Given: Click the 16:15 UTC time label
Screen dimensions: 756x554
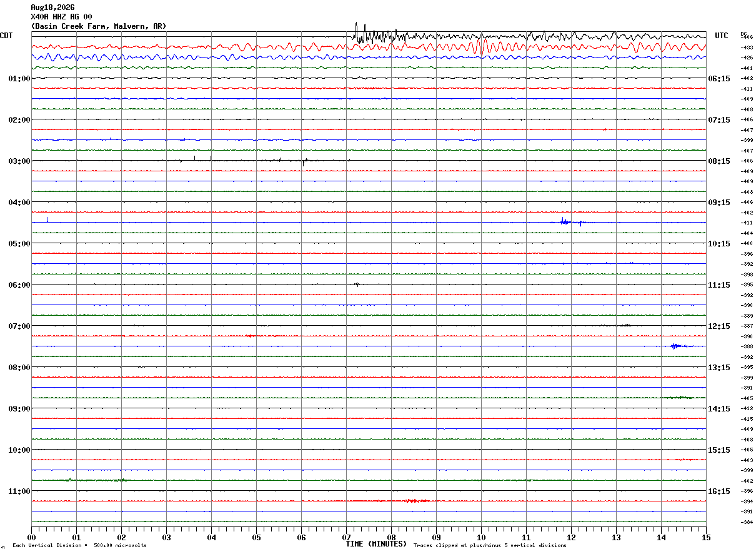Looking at the screenshot, I should click(x=719, y=491).
